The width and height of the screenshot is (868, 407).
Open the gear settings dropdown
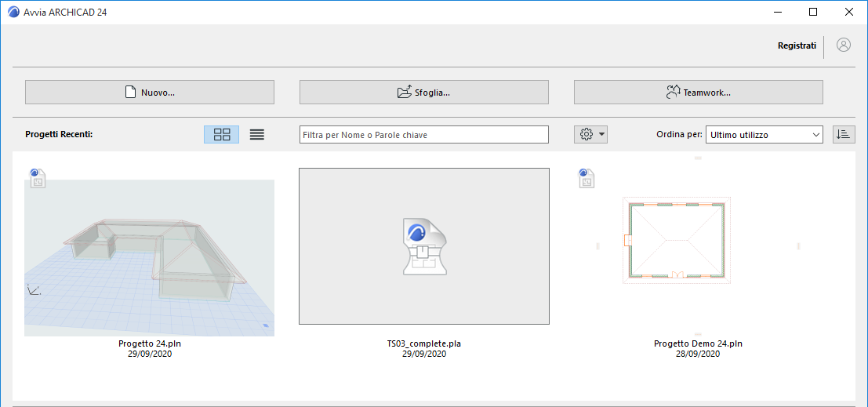pos(590,135)
